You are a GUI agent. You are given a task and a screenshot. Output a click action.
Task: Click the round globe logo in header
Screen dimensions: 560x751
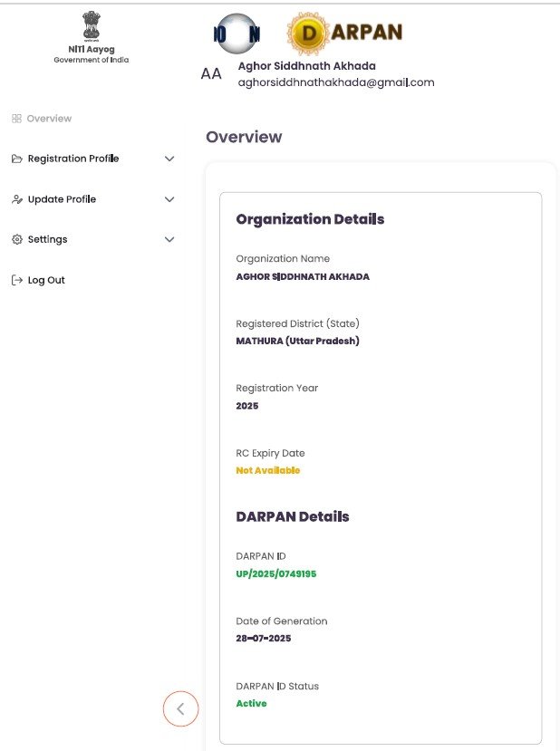[237, 34]
